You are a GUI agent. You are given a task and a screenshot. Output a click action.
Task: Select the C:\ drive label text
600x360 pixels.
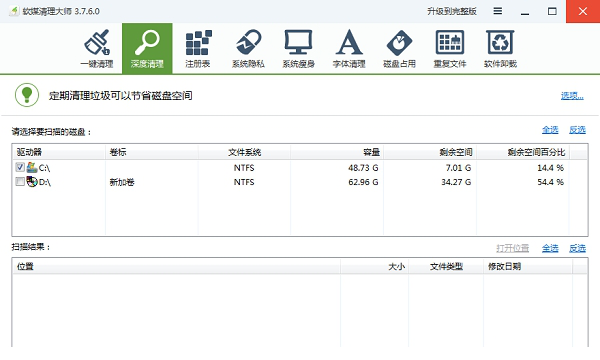coord(44,168)
